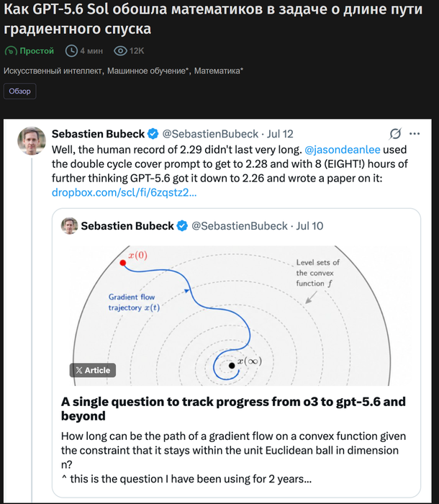Screen dimensions: 439x504
Task: Click the 'X Article' badge on image
Action: [93, 370]
